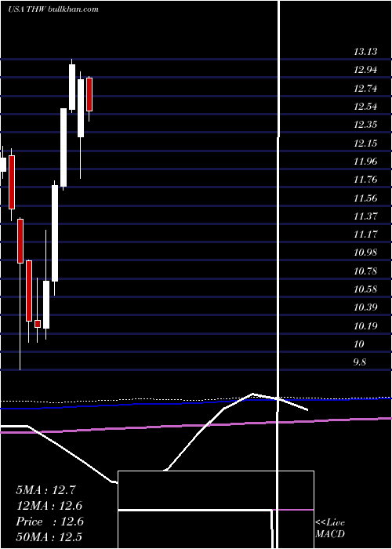The width and height of the screenshot is (392, 549).
Task: Select the tallest white candlestick reaching 13.13
Action: click(72, 86)
